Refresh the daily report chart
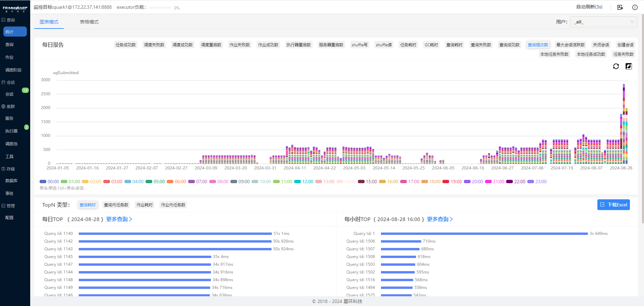Screen dimensions: 644x306 [x=616, y=66]
